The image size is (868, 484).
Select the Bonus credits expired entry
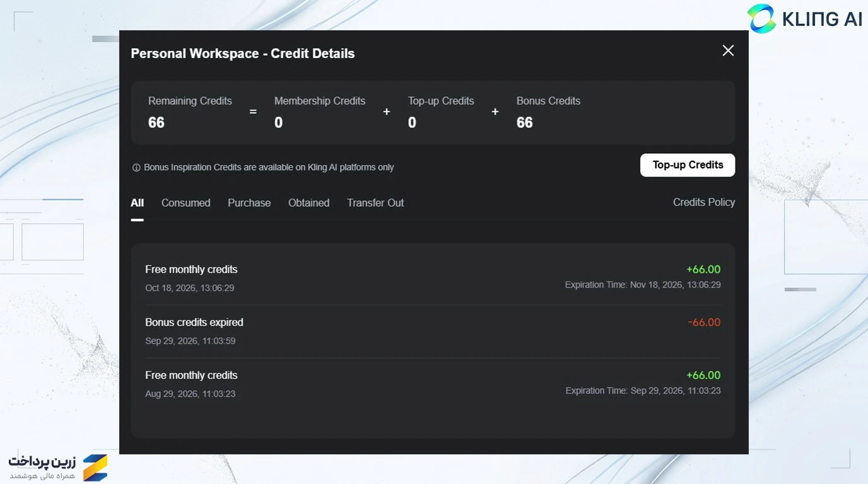pyautogui.click(x=433, y=331)
